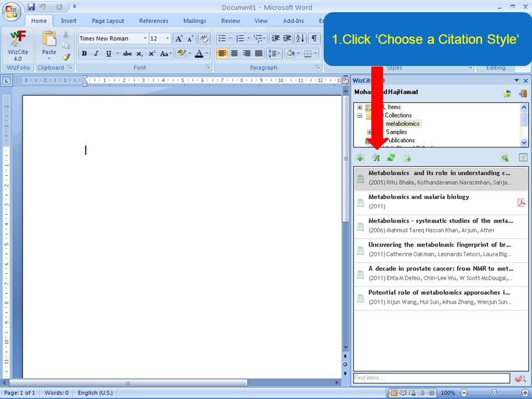This screenshot has width=532, height=399.
Task: Toggle Strikethrough formatting
Action: [x=127, y=54]
